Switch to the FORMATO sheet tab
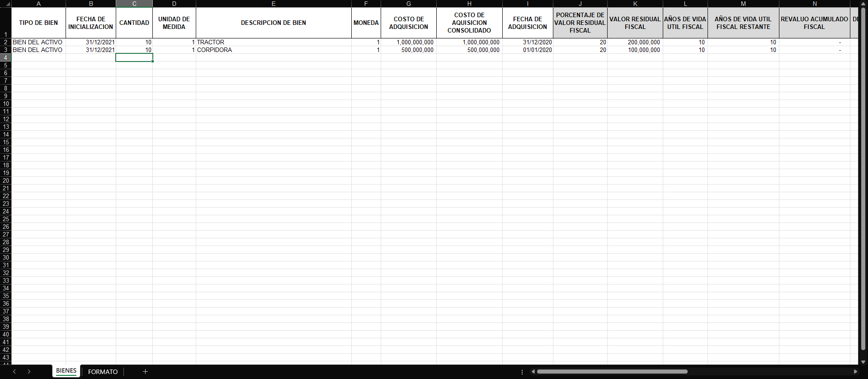This screenshot has height=379, width=868. click(103, 372)
